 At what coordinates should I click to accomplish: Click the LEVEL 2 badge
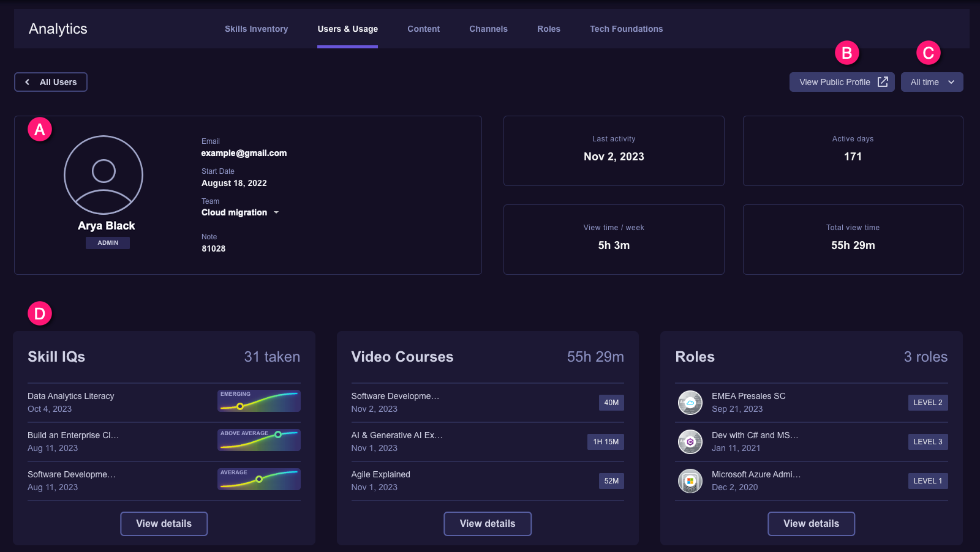point(928,403)
